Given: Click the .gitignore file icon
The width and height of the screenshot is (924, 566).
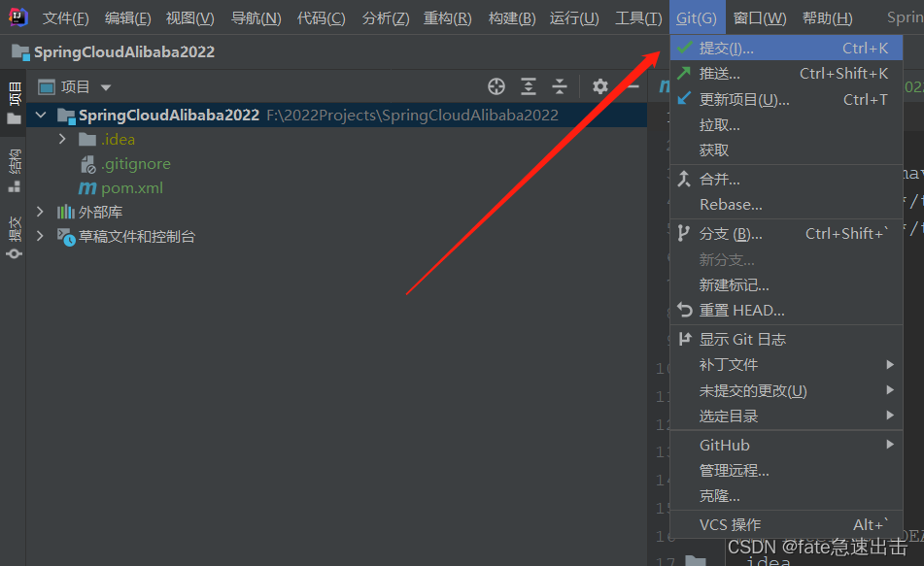Looking at the screenshot, I should tap(87, 164).
